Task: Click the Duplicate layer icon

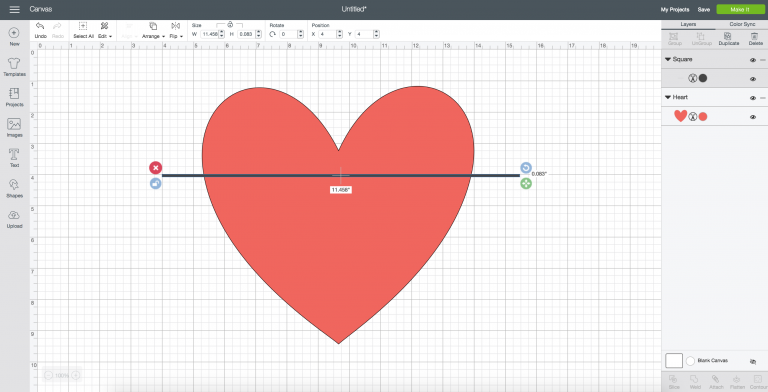Action: point(728,39)
